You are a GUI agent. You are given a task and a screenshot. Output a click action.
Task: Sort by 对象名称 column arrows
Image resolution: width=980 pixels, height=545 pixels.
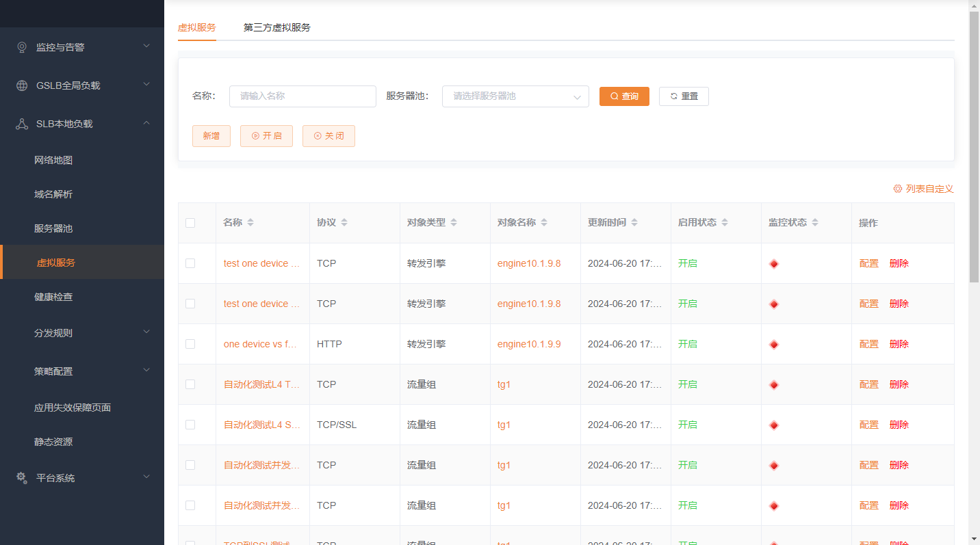[x=544, y=223]
